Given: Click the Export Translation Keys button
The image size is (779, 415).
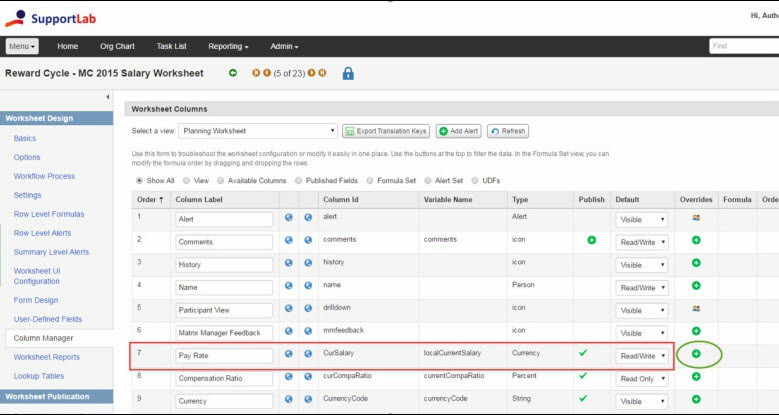Looking at the screenshot, I should [x=386, y=131].
